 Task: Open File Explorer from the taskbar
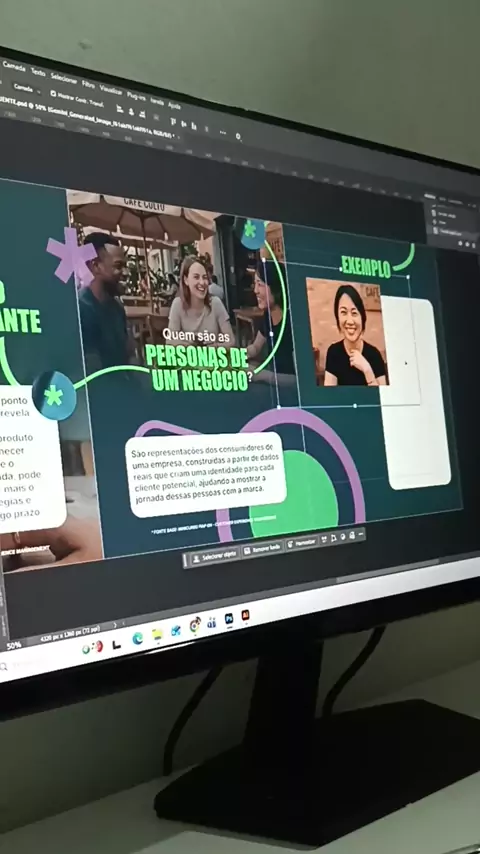pyautogui.click(x=157, y=634)
